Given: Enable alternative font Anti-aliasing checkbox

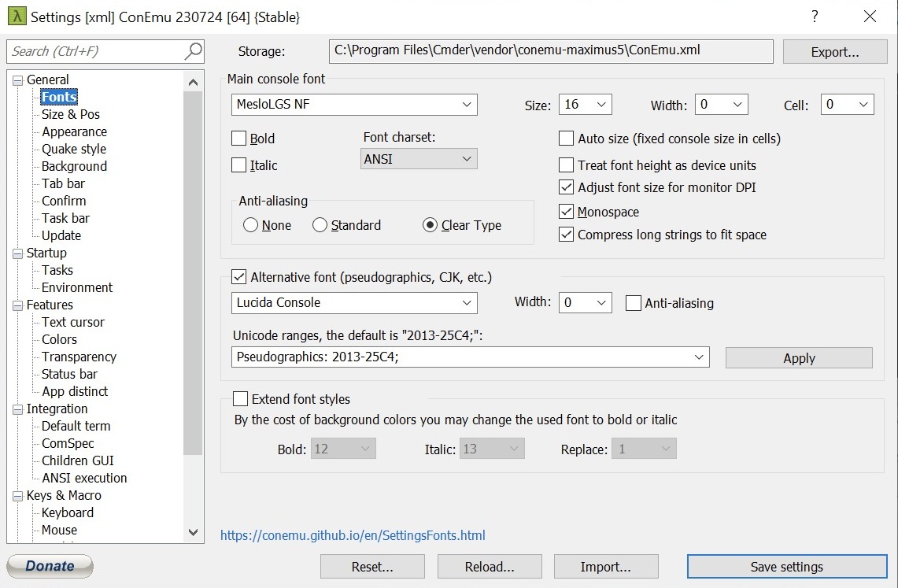Looking at the screenshot, I should pyautogui.click(x=634, y=303).
